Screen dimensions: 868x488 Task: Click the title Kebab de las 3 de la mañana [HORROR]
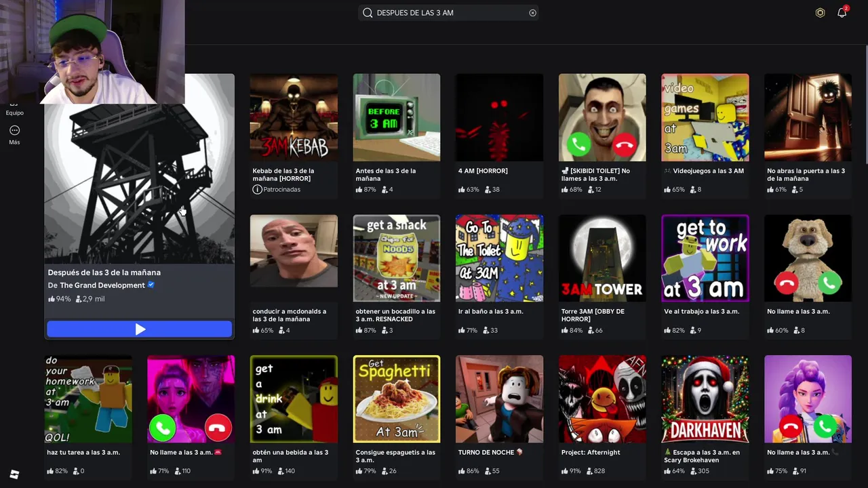(x=283, y=175)
